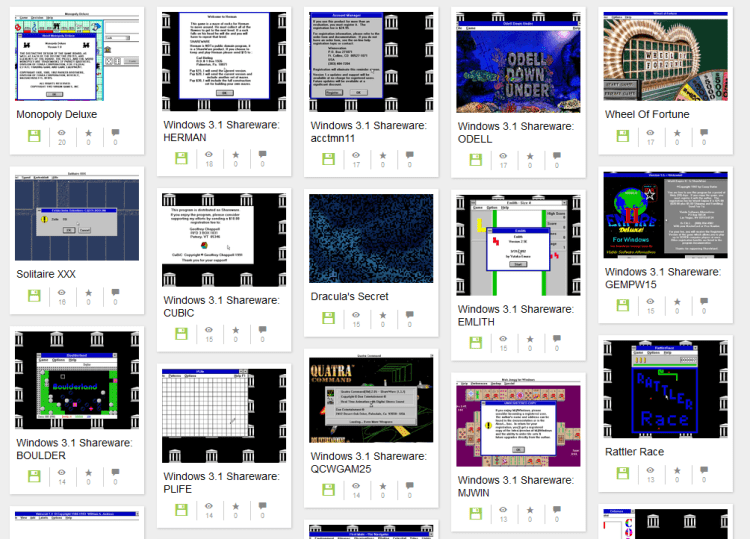The image size is (750, 539).
Task: Click the Dracula's Secret title link
Action: click(350, 297)
